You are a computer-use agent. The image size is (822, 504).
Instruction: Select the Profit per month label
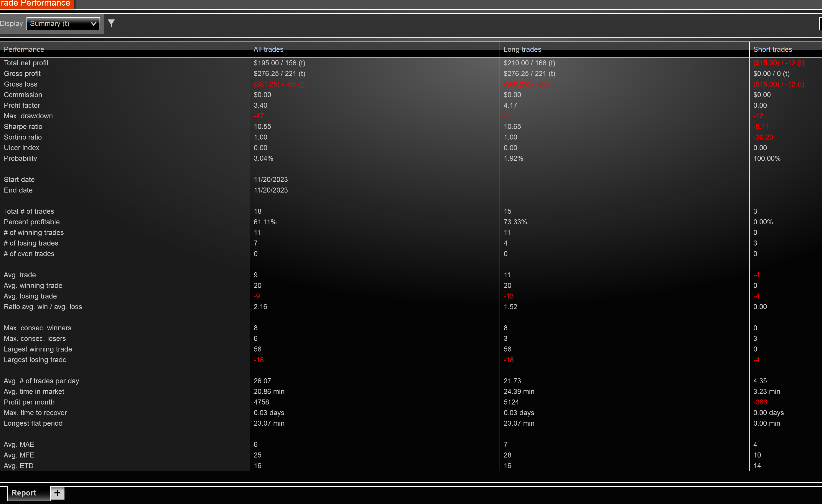29,403
